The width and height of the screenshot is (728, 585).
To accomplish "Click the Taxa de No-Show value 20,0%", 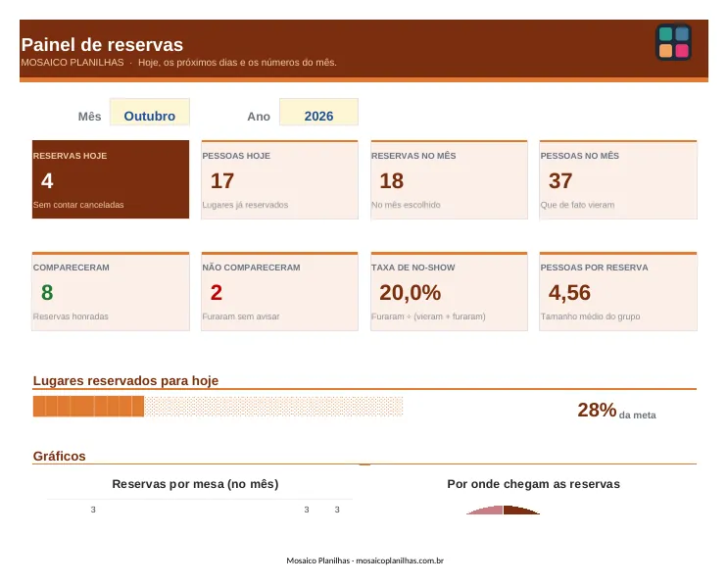I will [410, 292].
